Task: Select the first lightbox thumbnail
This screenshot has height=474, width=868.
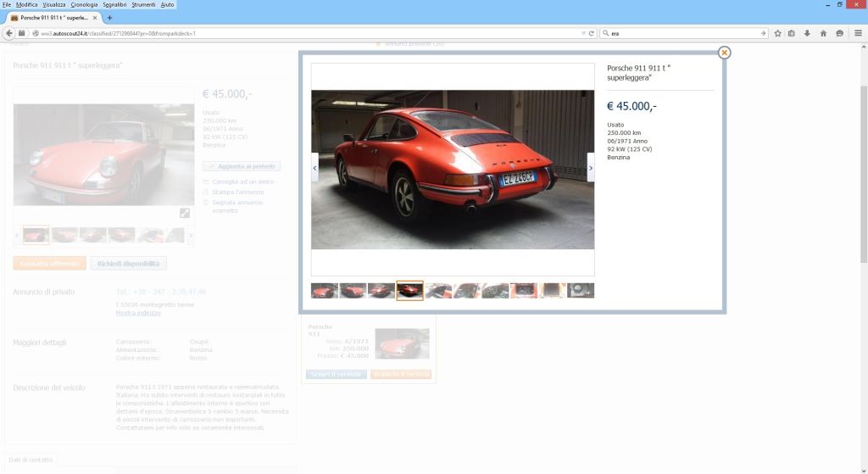Action: coord(325,291)
